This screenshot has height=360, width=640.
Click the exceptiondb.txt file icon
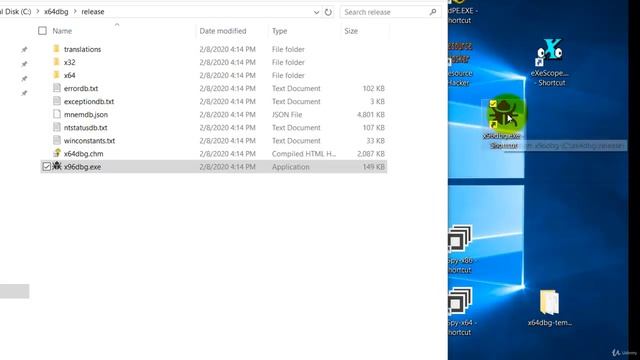pos(57,101)
